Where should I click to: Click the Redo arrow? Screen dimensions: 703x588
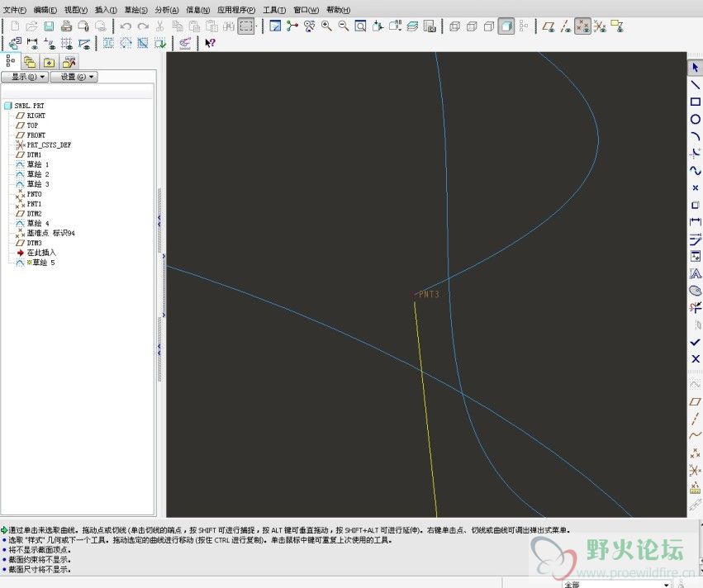pyautogui.click(x=143, y=26)
